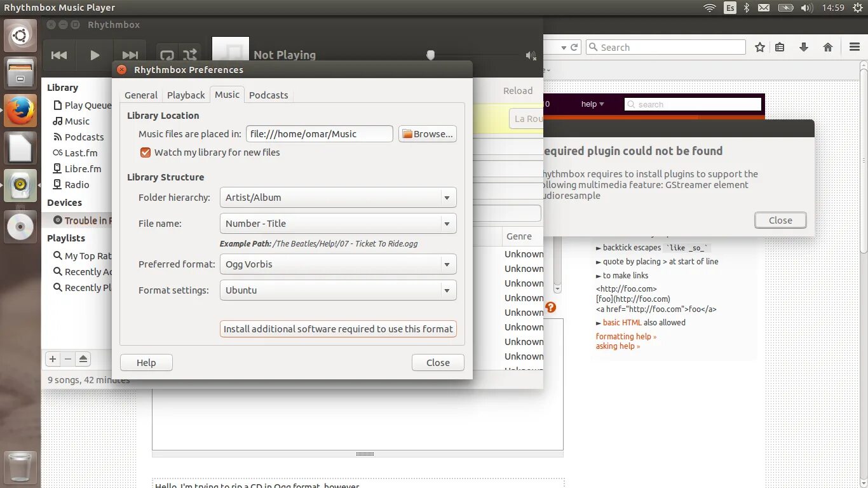This screenshot has height=488, width=868.
Task: Open the help dropdown on webpage
Action: click(x=593, y=104)
